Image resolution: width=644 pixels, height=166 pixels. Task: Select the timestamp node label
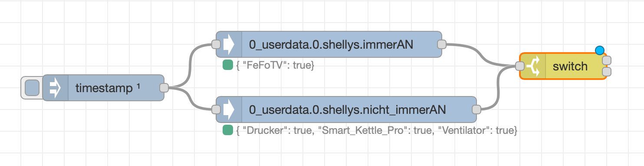click(x=108, y=88)
